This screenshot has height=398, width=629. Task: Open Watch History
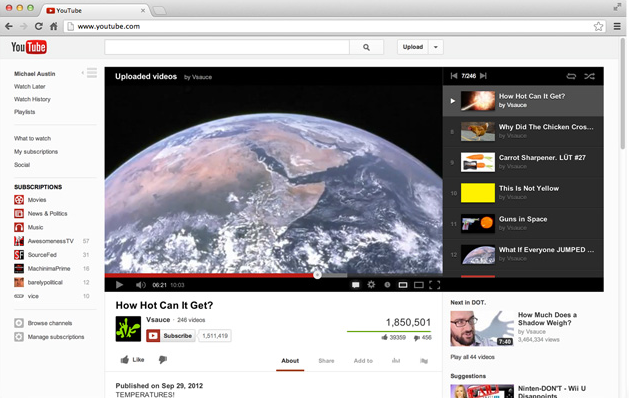pos(32,99)
